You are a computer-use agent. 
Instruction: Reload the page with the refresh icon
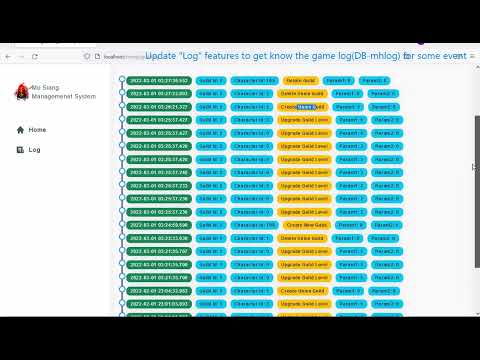(35, 57)
